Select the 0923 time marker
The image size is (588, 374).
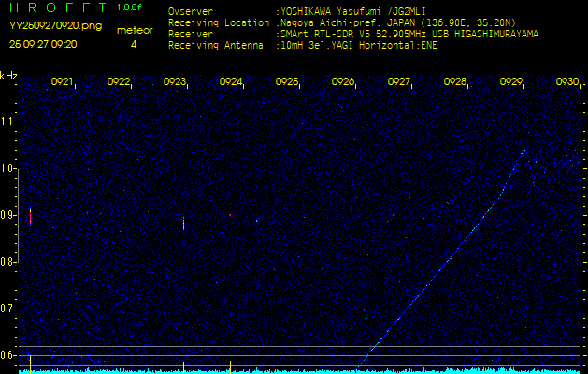coord(175,82)
